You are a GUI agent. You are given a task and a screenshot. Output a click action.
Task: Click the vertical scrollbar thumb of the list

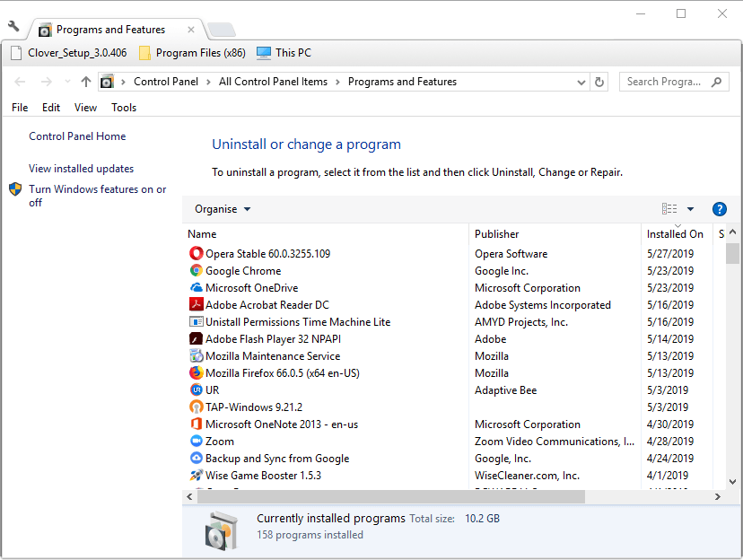pyautogui.click(x=732, y=253)
